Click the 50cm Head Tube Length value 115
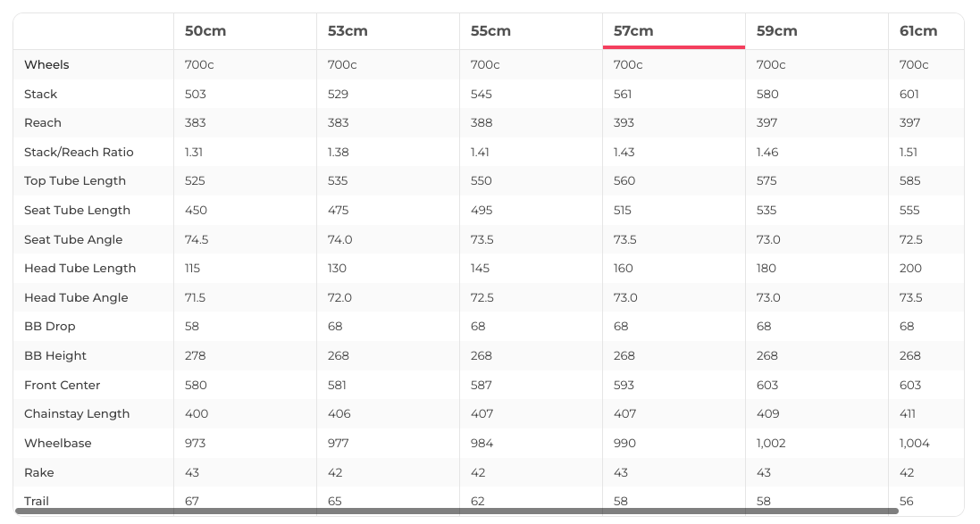This screenshot has height=524, width=980. [x=192, y=269]
